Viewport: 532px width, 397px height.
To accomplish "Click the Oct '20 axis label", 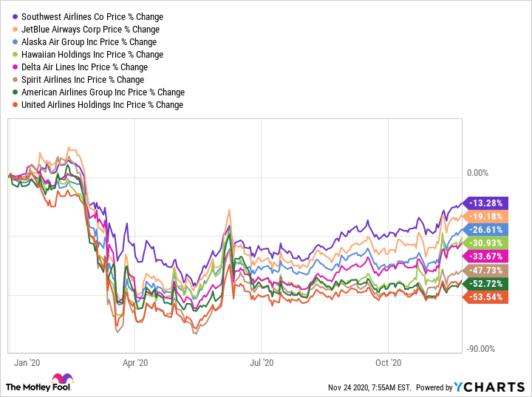I will 388,362.
